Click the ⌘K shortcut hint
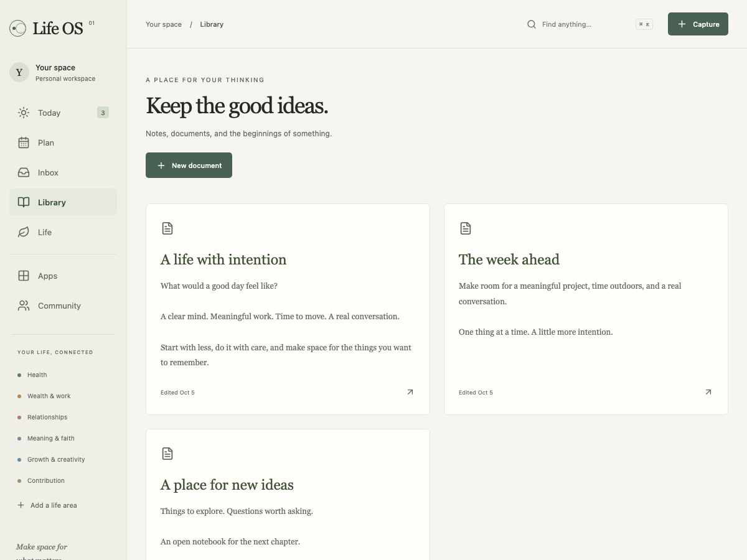 click(644, 24)
